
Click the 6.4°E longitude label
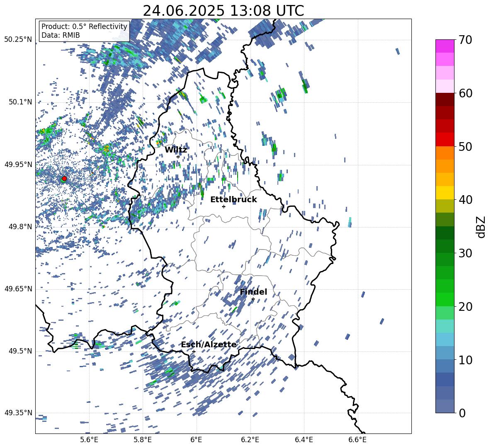304,440
